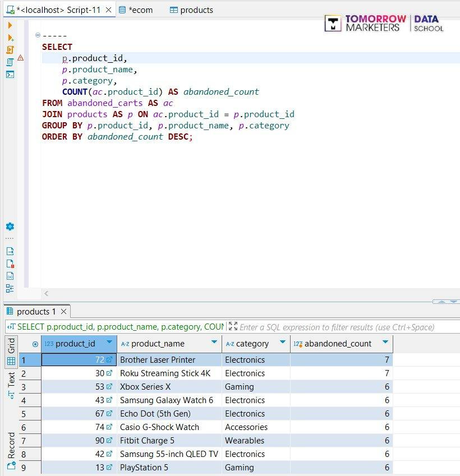Open link icon for product_id 74
Screen dimensions: 460x476
[109, 427]
